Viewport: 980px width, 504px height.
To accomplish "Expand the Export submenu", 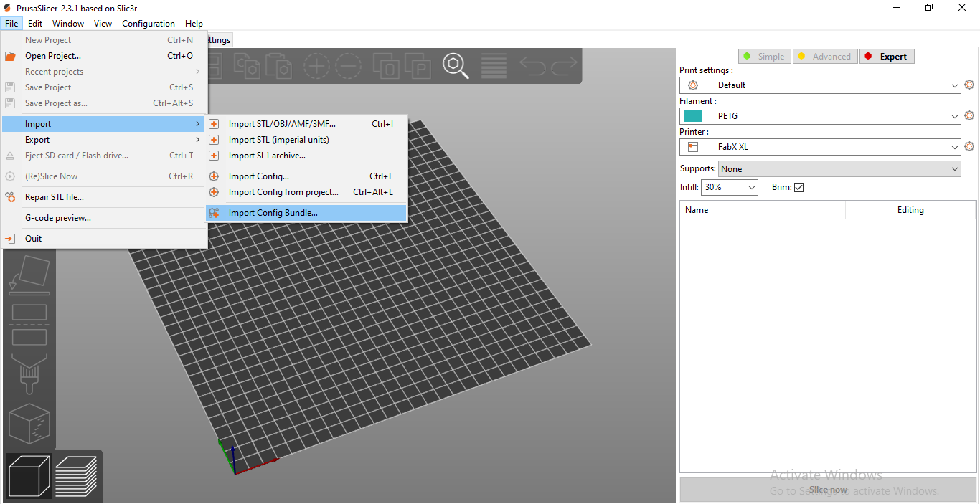I will coord(105,140).
